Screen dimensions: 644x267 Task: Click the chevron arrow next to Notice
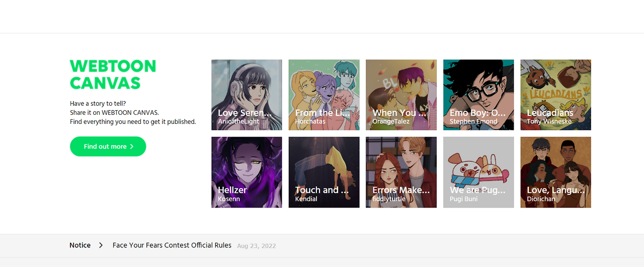[101, 245]
